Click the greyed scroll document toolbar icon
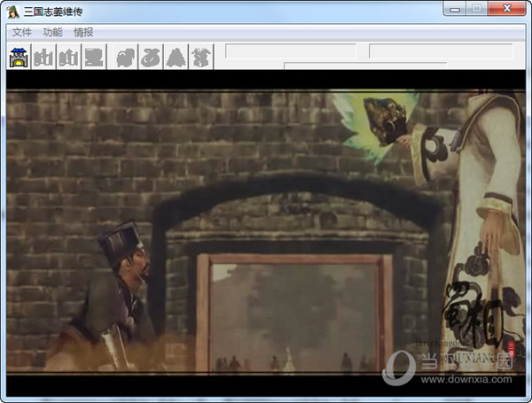Screen dimensions: 532x403 coord(94,57)
